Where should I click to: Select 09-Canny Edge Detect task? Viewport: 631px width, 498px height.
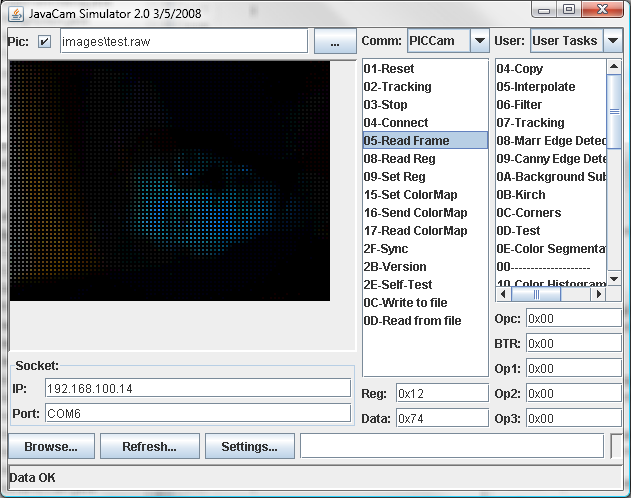pyautogui.click(x=551, y=158)
